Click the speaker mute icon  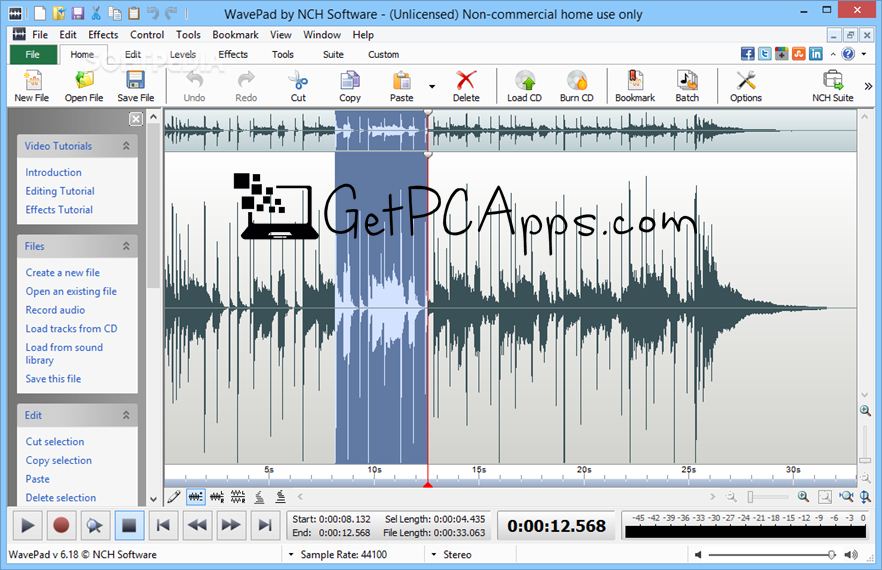pos(698,555)
